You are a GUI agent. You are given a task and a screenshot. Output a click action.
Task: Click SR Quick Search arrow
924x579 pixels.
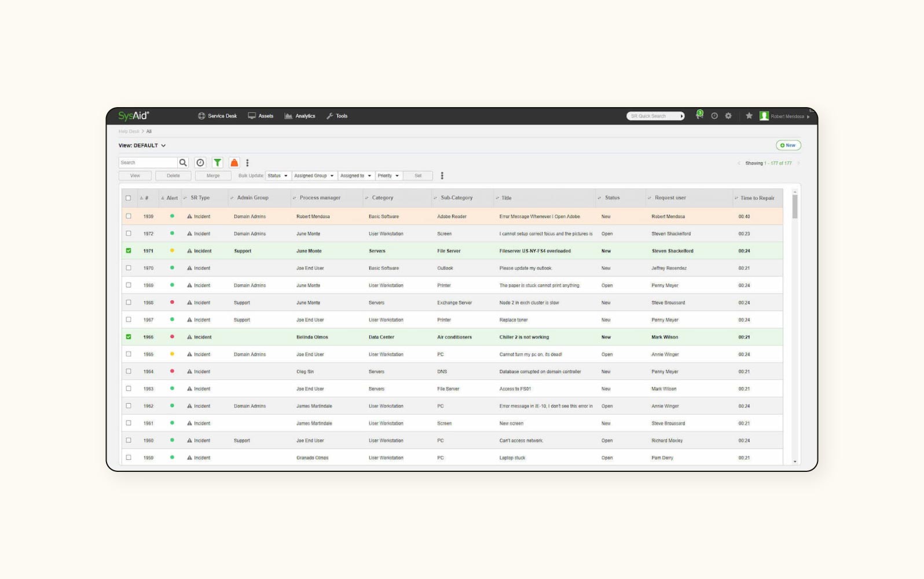tap(682, 116)
